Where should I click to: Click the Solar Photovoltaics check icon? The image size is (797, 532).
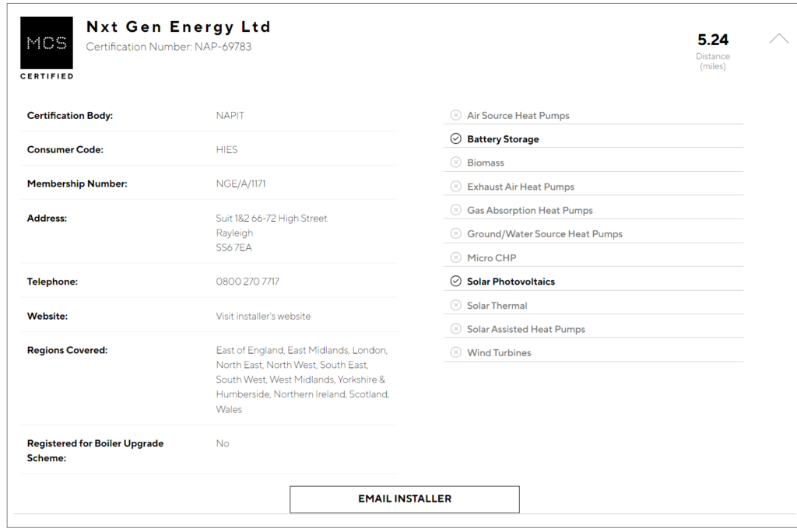(x=456, y=281)
